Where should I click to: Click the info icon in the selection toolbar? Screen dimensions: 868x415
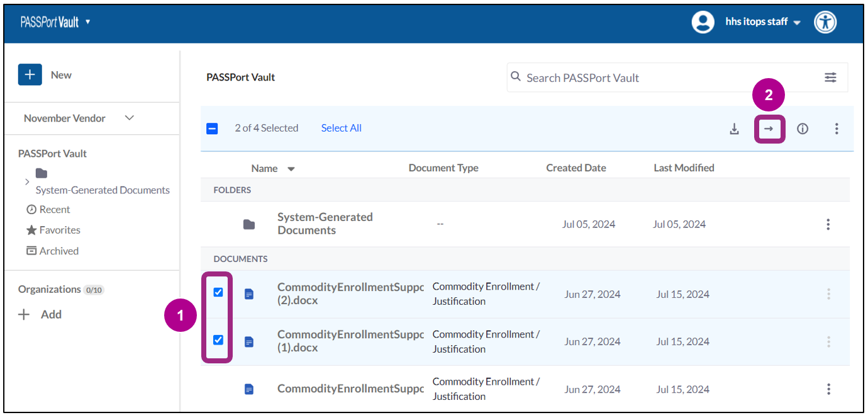(803, 128)
